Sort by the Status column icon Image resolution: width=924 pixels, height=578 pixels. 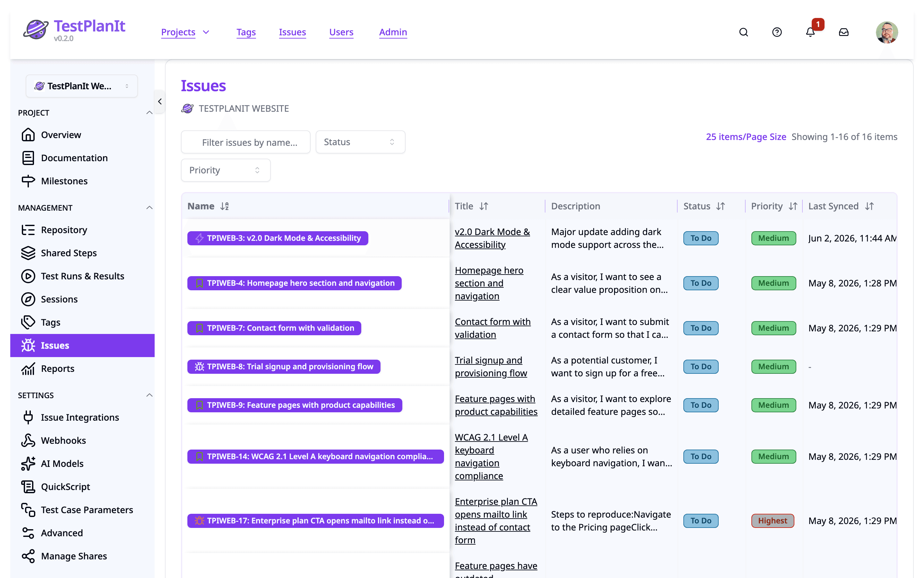coord(721,206)
